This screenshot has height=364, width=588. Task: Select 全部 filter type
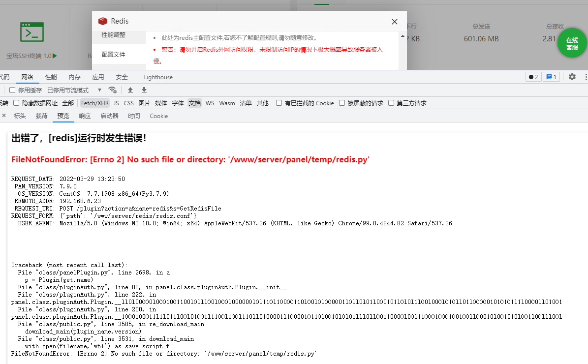[68, 103]
